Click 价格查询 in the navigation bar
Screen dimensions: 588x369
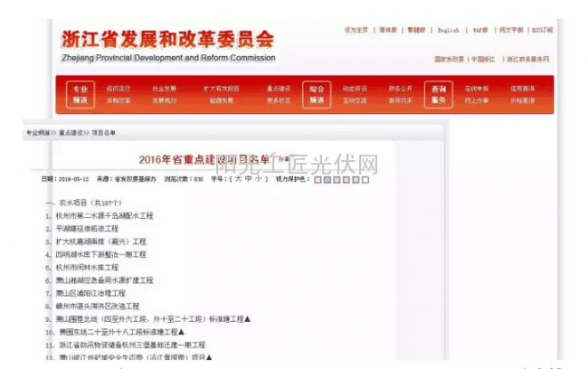tap(523, 100)
